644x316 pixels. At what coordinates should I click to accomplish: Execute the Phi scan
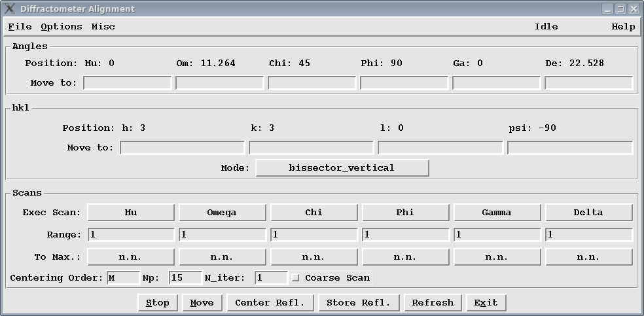click(x=405, y=213)
